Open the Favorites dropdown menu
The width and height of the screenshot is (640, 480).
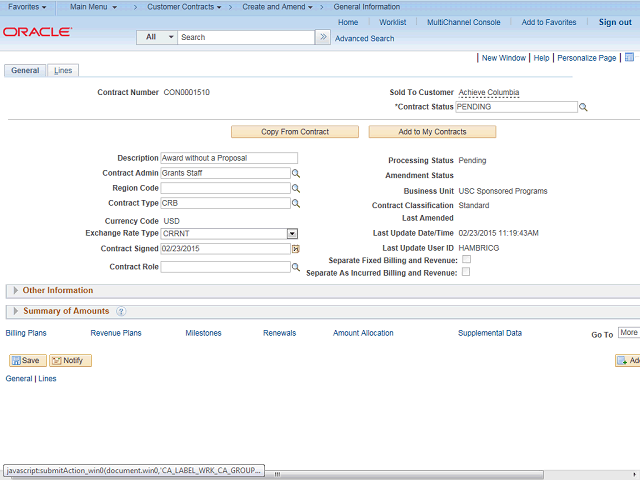[27, 7]
